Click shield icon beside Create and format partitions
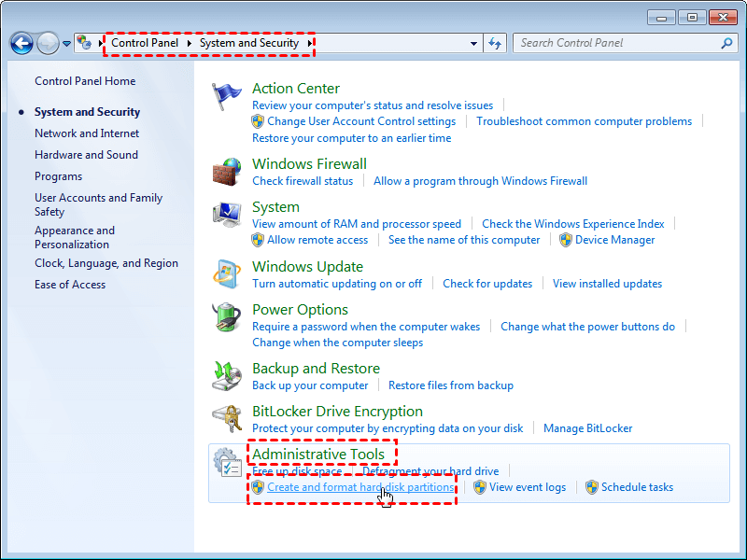This screenshot has width=747, height=560. point(258,487)
